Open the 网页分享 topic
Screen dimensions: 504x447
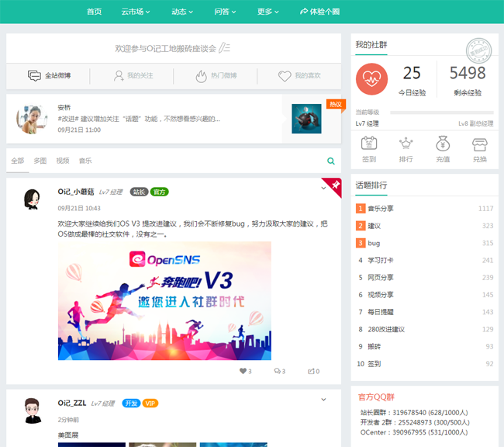click(381, 277)
